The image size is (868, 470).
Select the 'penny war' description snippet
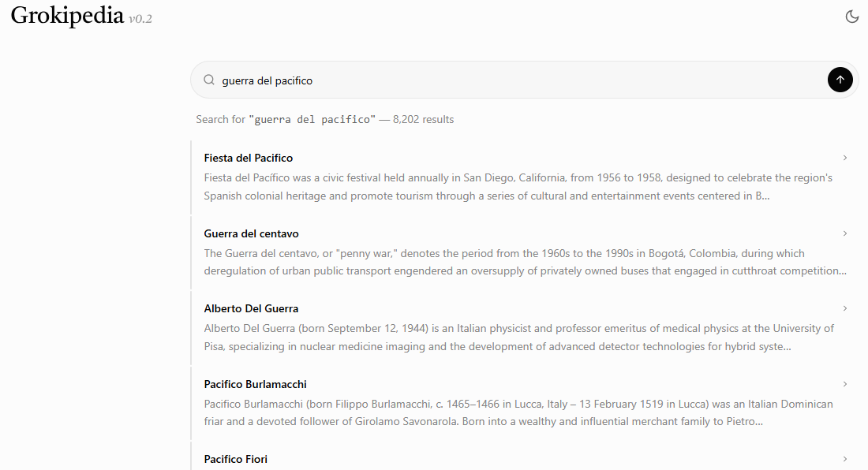(525, 262)
